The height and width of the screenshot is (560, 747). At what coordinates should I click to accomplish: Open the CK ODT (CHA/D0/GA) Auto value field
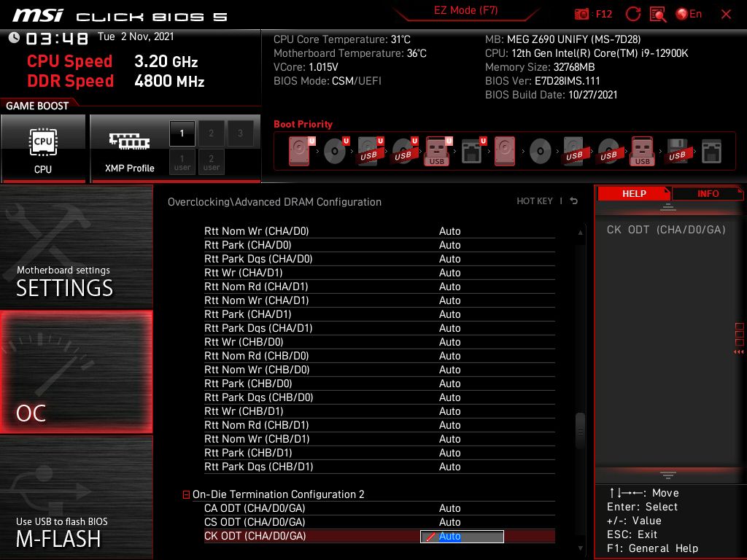462,536
